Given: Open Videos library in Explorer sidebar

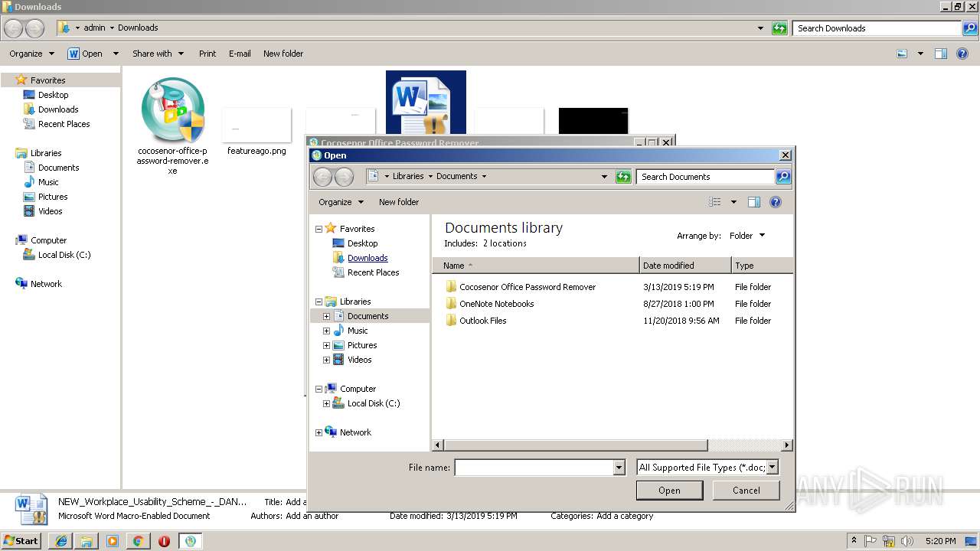Looking at the screenshot, I should (x=50, y=211).
